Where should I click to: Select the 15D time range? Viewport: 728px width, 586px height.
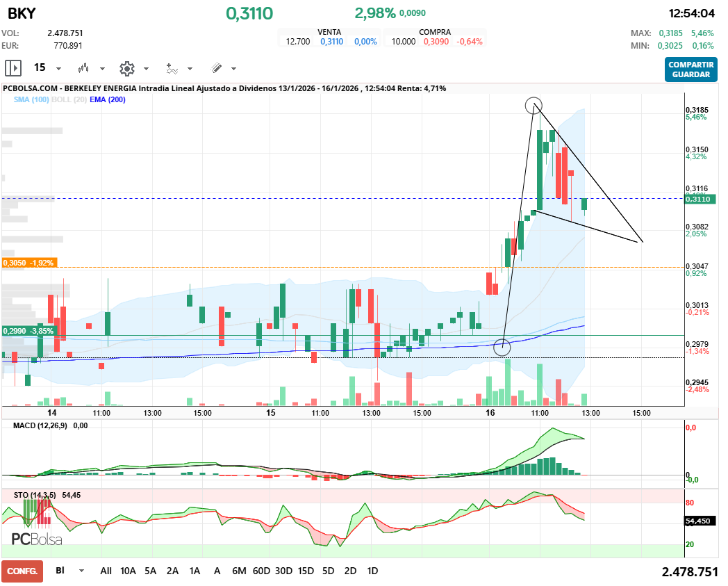306,571
